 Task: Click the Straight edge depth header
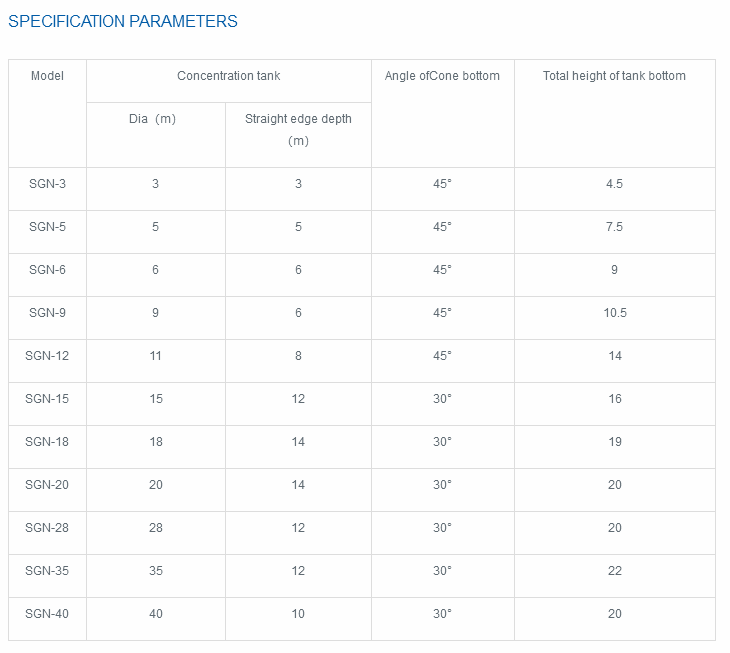(298, 129)
